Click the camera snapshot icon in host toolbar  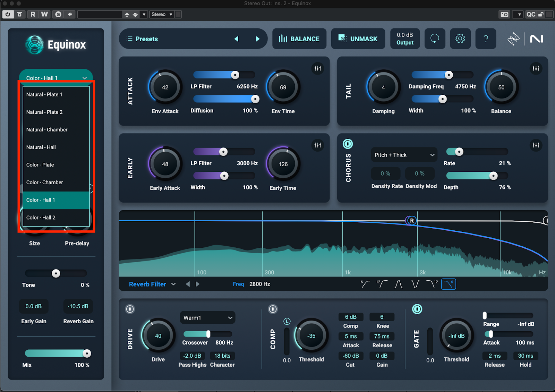pos(504,14)
